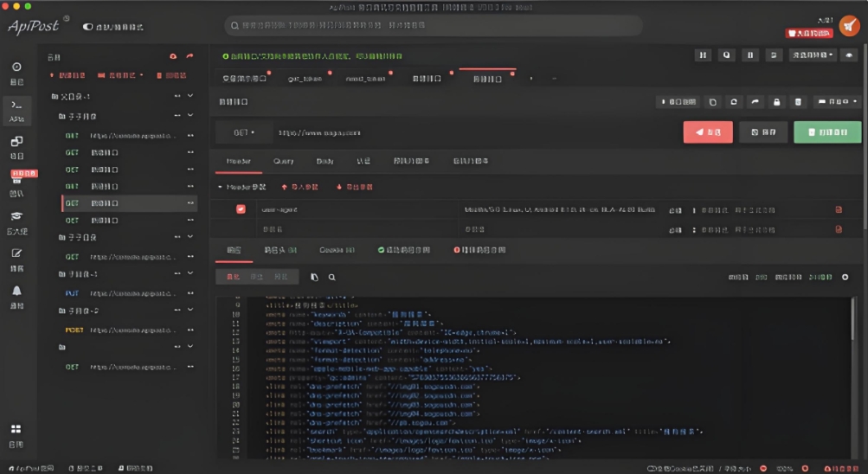Uncheck the user-agent header checkbox
Viewport: 868px width, 474px height.
[241, 209]
